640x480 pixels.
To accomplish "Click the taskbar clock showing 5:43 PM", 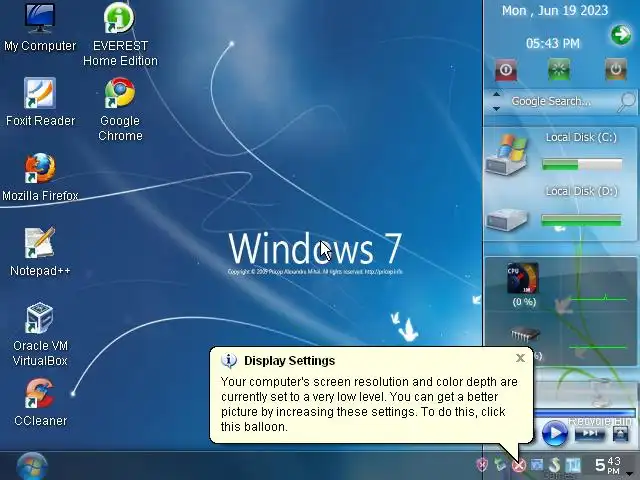I will pyautogui.click(x=608, y=465).
